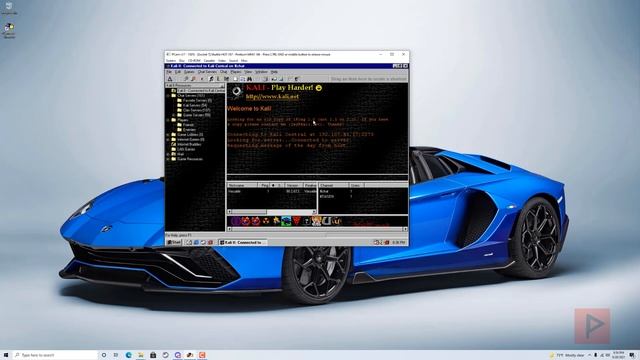Open the Games menu in Kali
This screenshot has height=360, width=640.
coord(189,72)
